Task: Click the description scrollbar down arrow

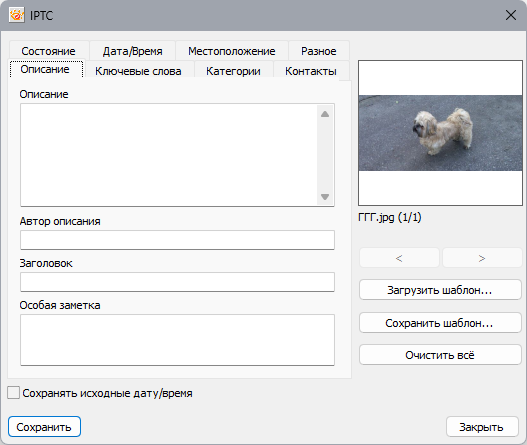Action: tap(325, 197)
